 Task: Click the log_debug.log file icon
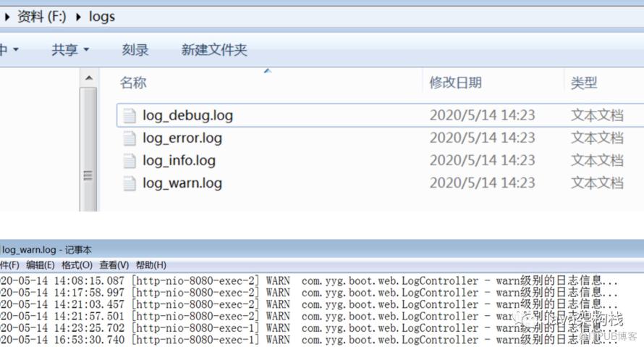coord(130,115)
